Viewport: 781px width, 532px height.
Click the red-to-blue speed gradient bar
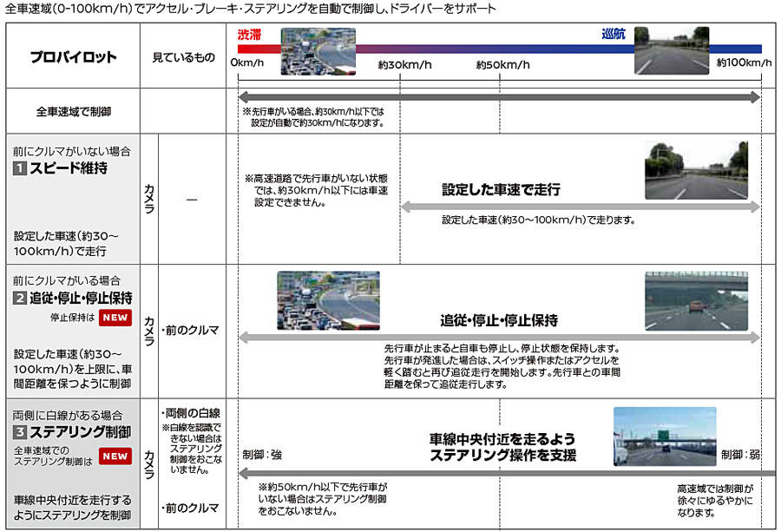click(x=500, y=49)
